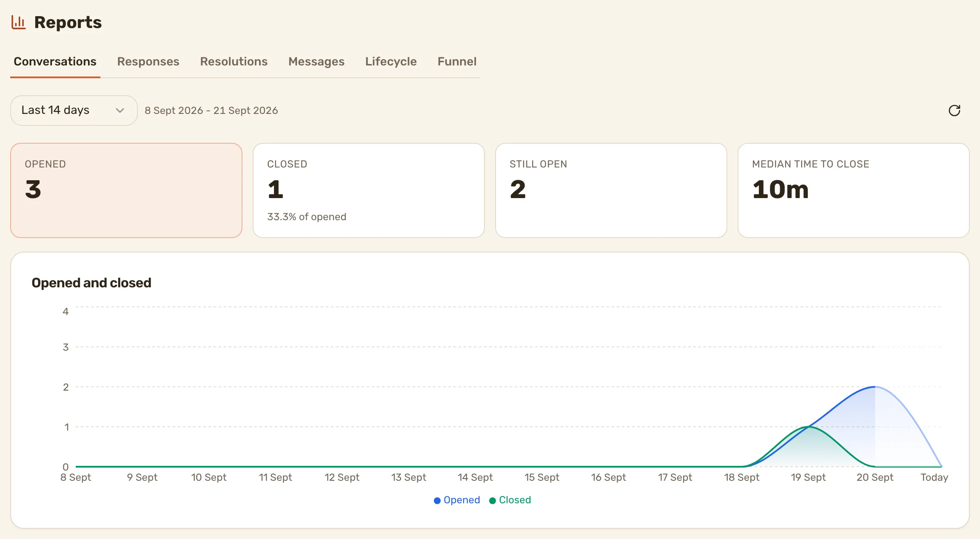Image resolution: width=980 pixels, height=539 pixels.
Task: Click the 14 Sept axis label
Action: [x=475, y=477]
